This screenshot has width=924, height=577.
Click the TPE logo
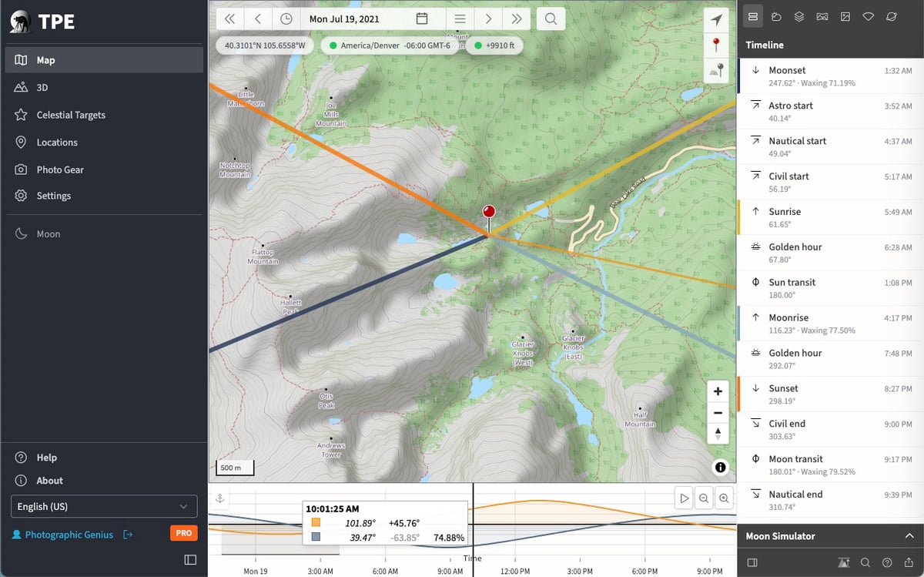[43, 21]
